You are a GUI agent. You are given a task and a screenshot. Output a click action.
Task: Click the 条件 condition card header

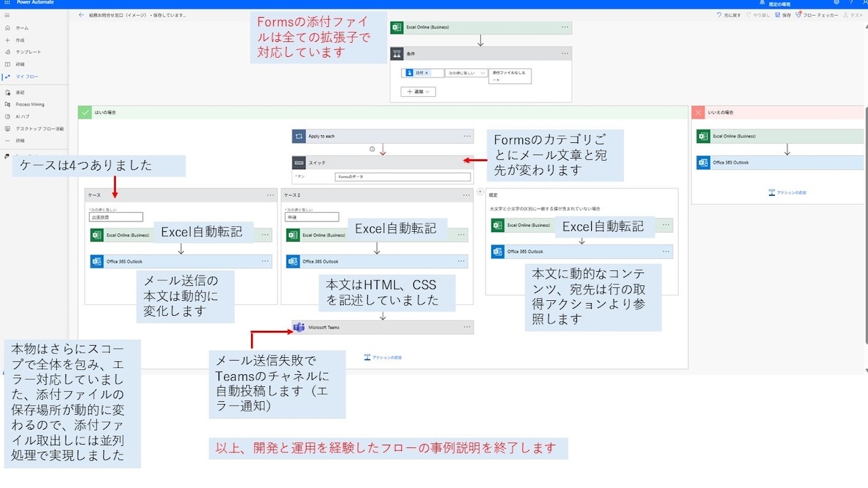click(481, 53)
